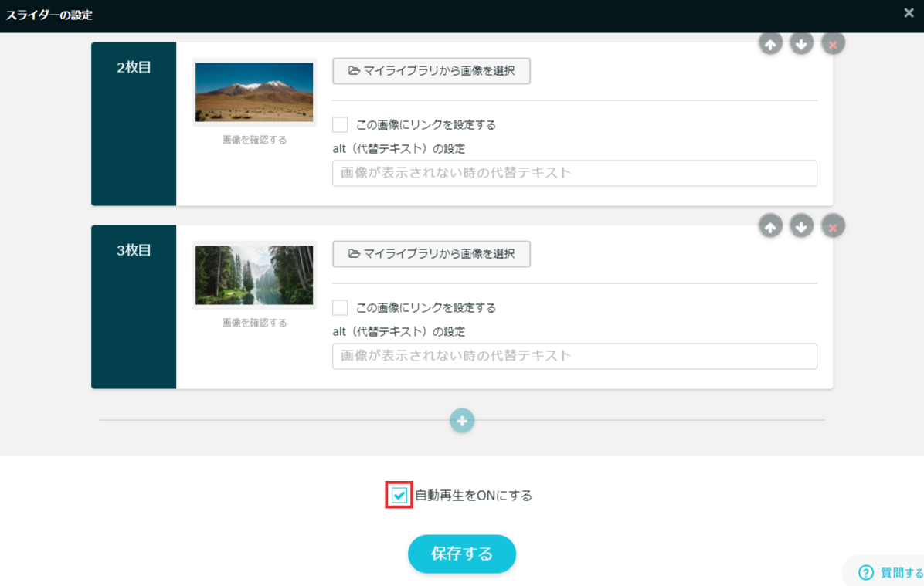Open the mountain thumbnail in 2枚目

254,93
